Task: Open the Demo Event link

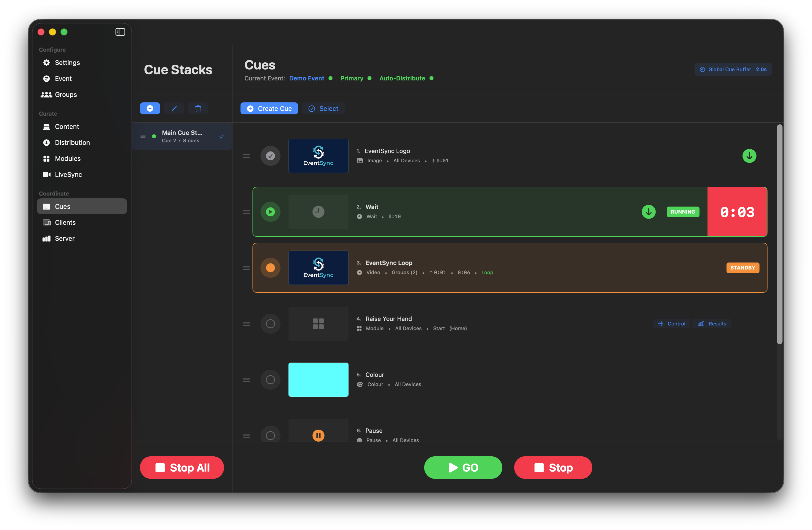Action: point(307,78)
